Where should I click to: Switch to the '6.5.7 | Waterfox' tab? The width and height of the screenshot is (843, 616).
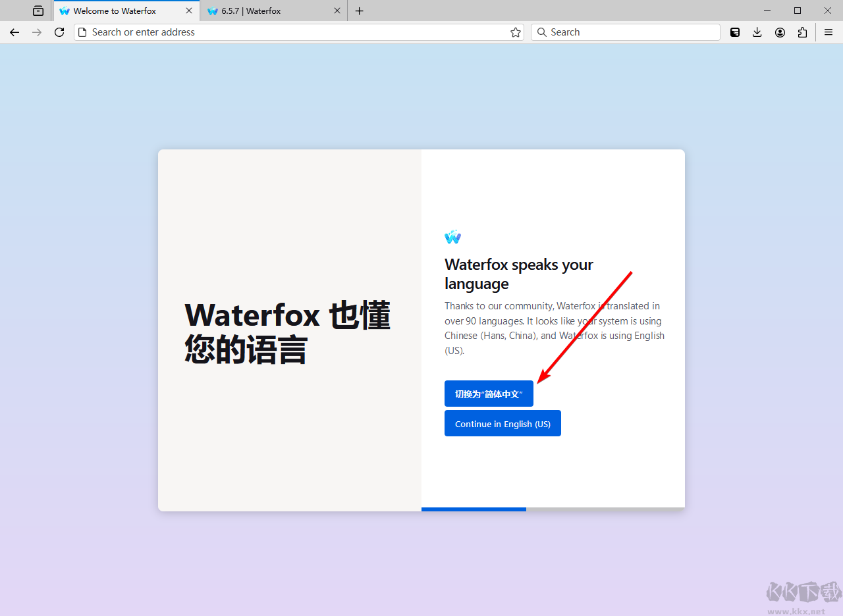pos(263,11)
